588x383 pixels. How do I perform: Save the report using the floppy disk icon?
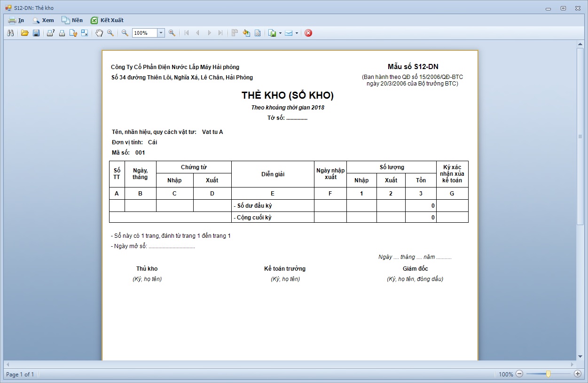(x=36, y=33)
